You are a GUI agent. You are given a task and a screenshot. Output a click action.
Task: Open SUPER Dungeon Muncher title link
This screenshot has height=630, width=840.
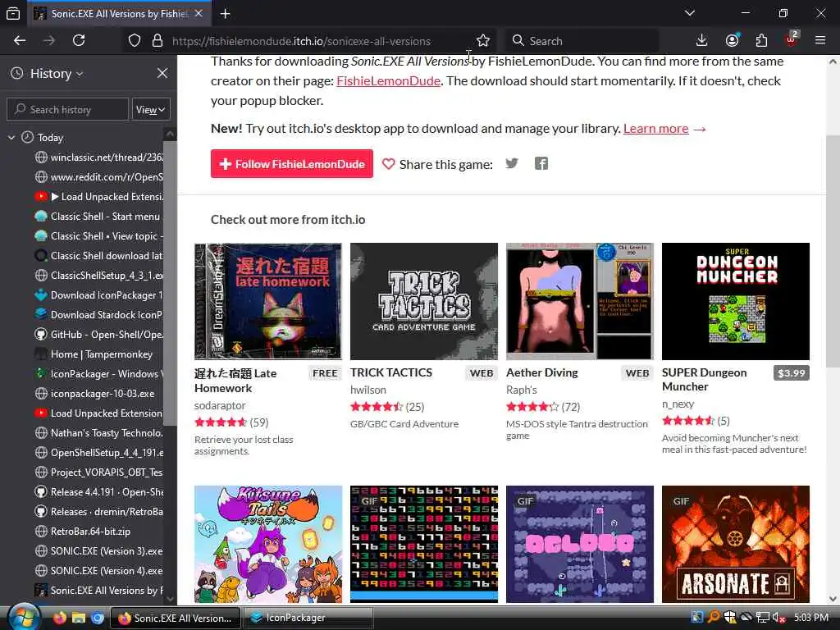tap(704, 379)
